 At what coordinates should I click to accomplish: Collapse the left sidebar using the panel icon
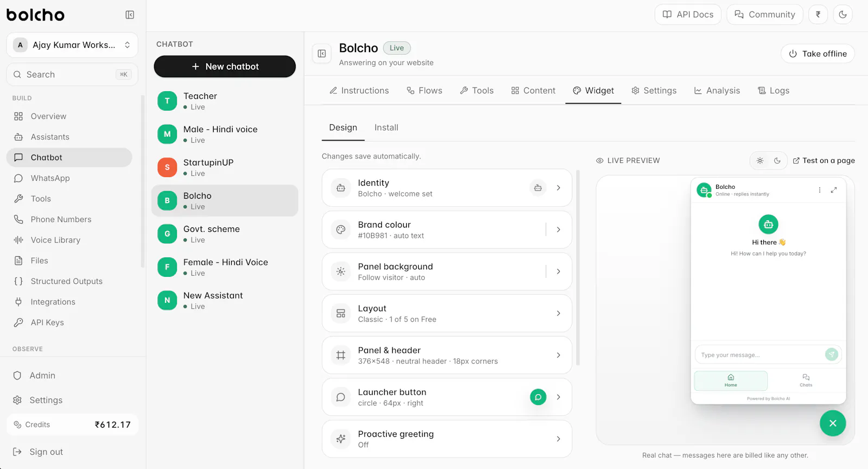point(130,15)
